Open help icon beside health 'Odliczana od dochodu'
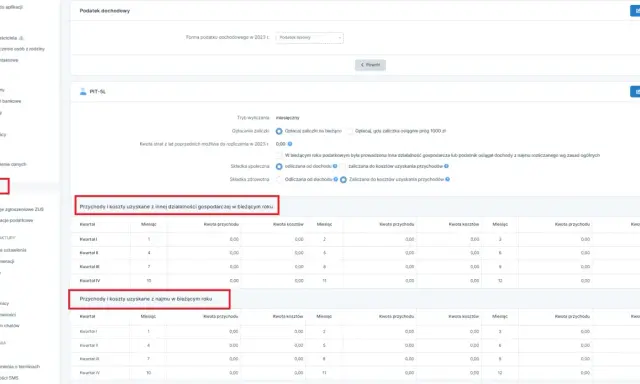The height and width of the screenshot is (384, 640). click(336, 179)
